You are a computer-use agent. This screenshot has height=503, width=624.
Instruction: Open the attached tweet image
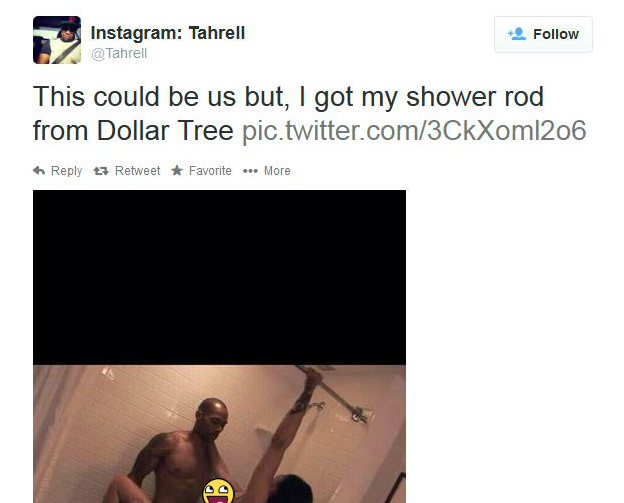click(219, 347)
